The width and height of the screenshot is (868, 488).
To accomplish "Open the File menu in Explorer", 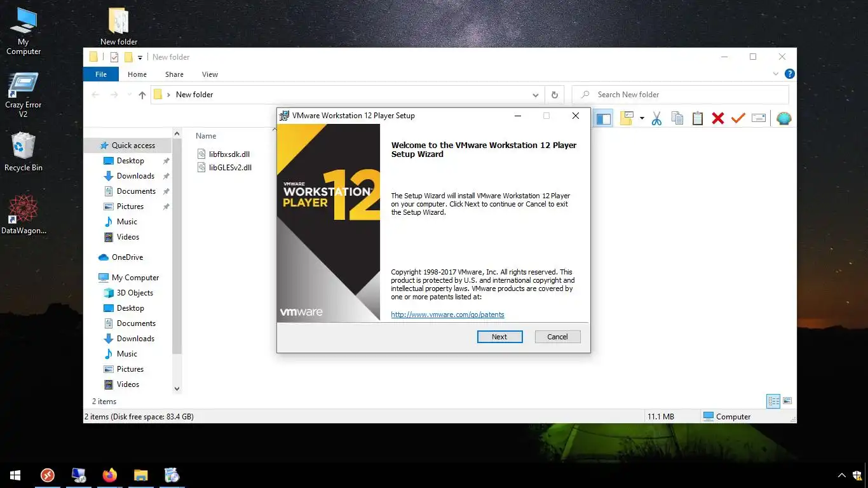I will (x=101, y=74).
